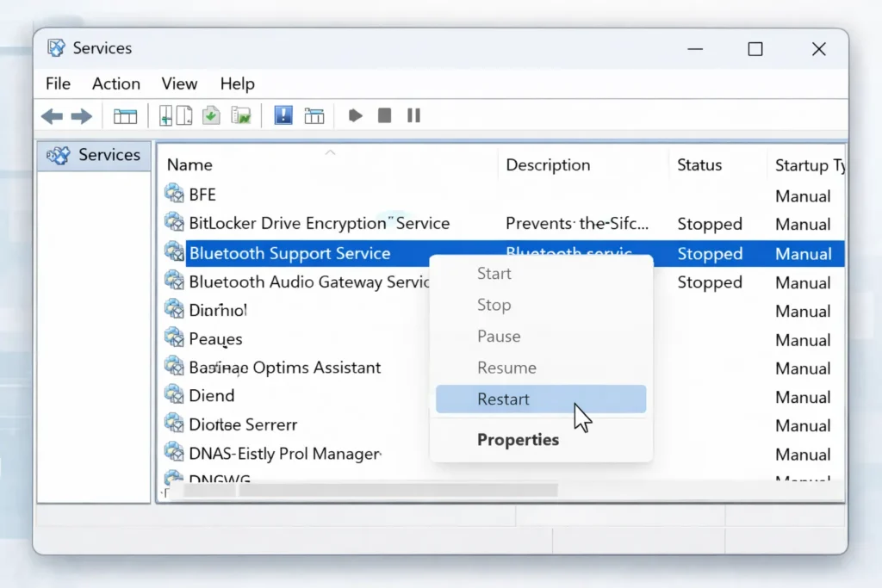
Task: Select the Bluetooth Support Service gear icon
Action: click(175, 253)
